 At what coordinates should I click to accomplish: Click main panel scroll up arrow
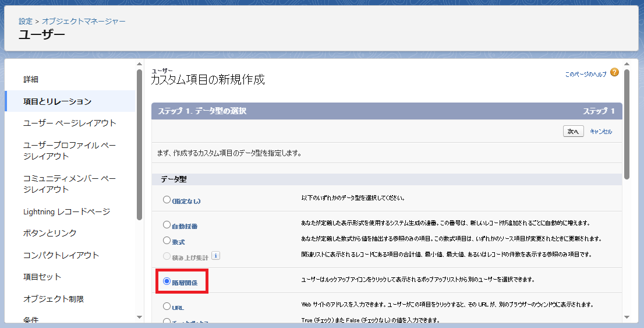[627, 64]
